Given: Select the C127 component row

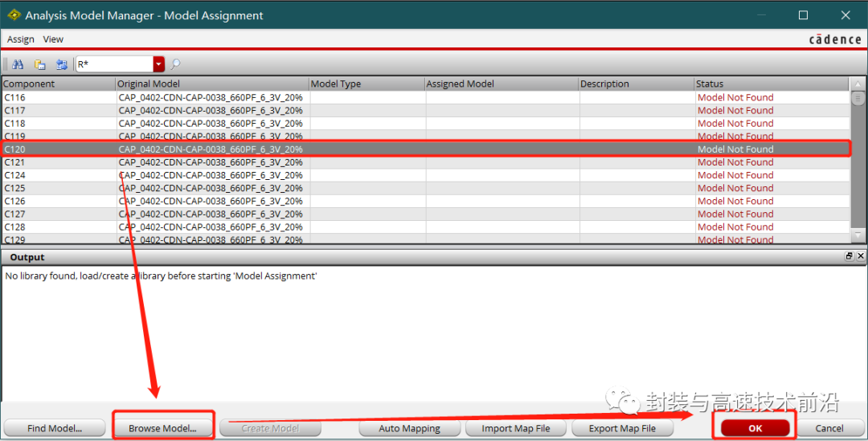Looking at the screenshot, I should pos(425,214).
